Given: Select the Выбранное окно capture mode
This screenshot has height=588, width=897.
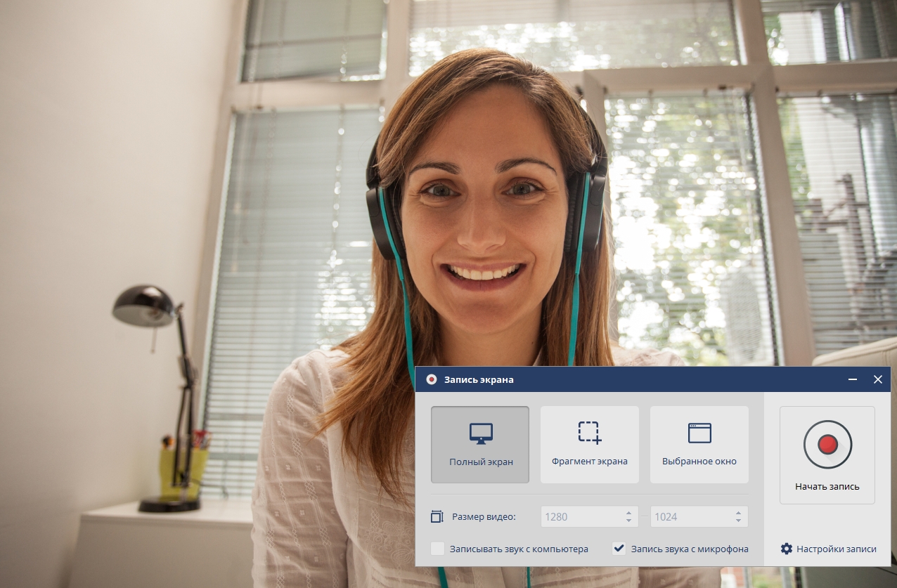Looking at the screenshot, I should pyautogui.click(x=699, y=444).
